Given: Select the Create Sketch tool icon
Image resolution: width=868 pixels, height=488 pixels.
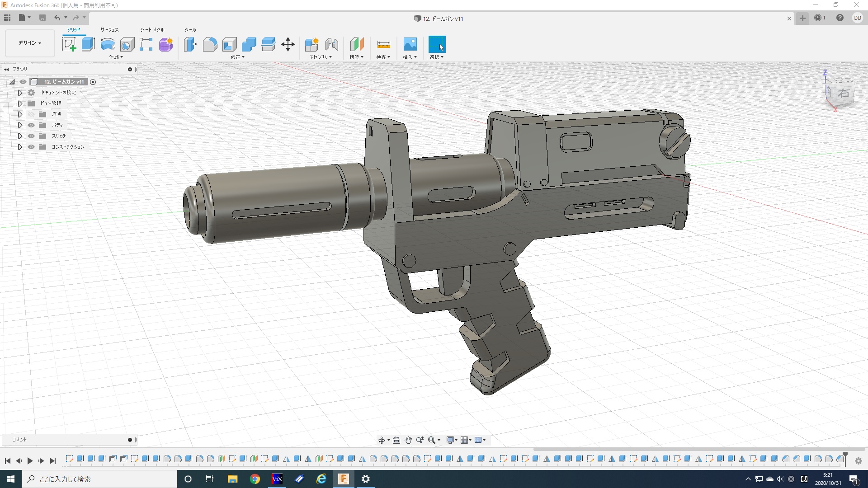Looking at the screenshot, I should click(x=69, y=44).
